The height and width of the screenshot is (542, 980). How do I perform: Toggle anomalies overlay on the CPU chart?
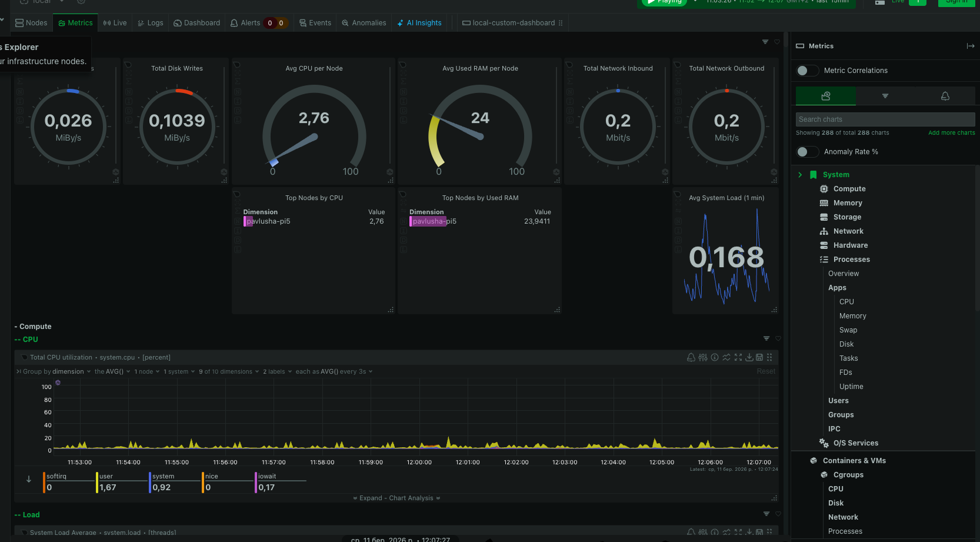(x=726, y=357)
